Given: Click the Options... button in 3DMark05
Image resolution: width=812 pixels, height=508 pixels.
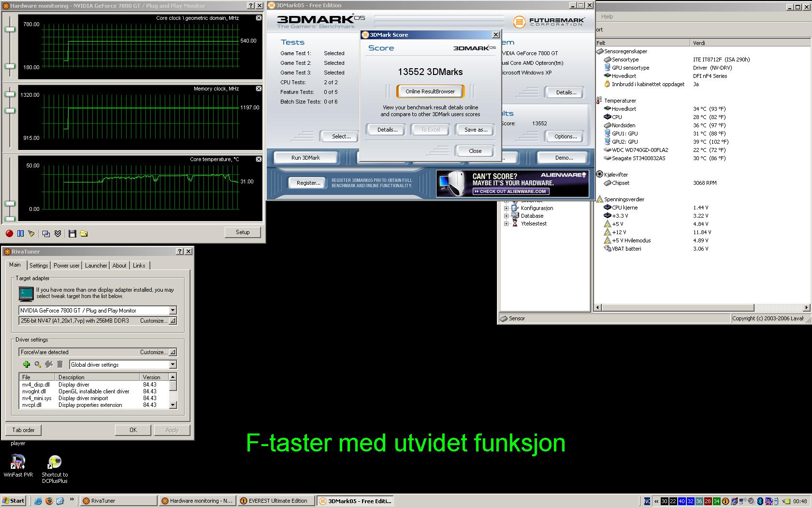Looking at the screenshot, I should pos(565,136).
